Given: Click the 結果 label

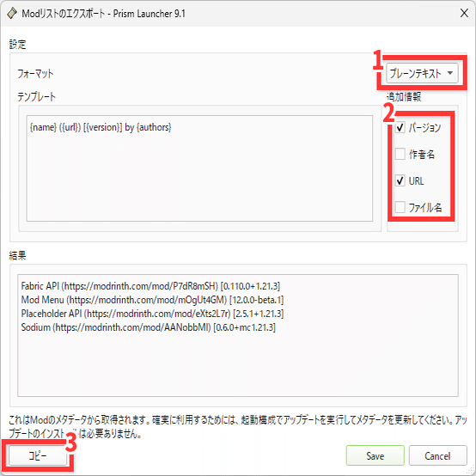Looking at the screenshot, I should pyautogui.click(x=17, y=255).
